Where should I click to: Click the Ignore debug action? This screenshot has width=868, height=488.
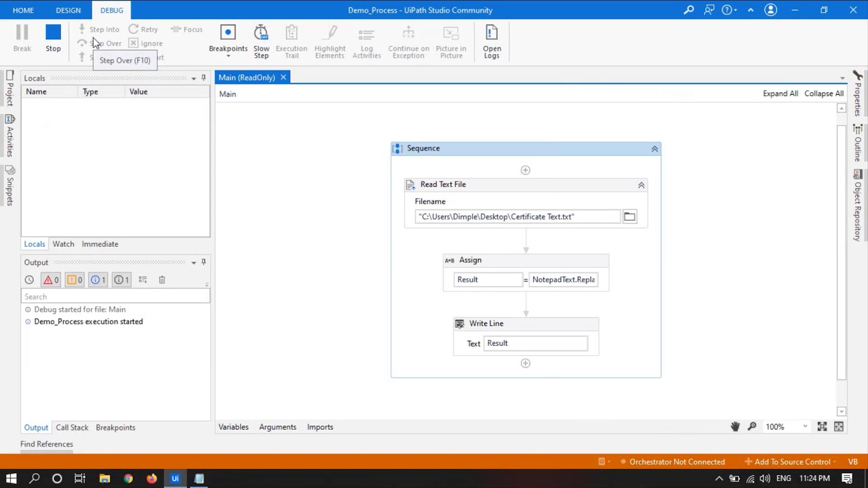tap(146, 43)
